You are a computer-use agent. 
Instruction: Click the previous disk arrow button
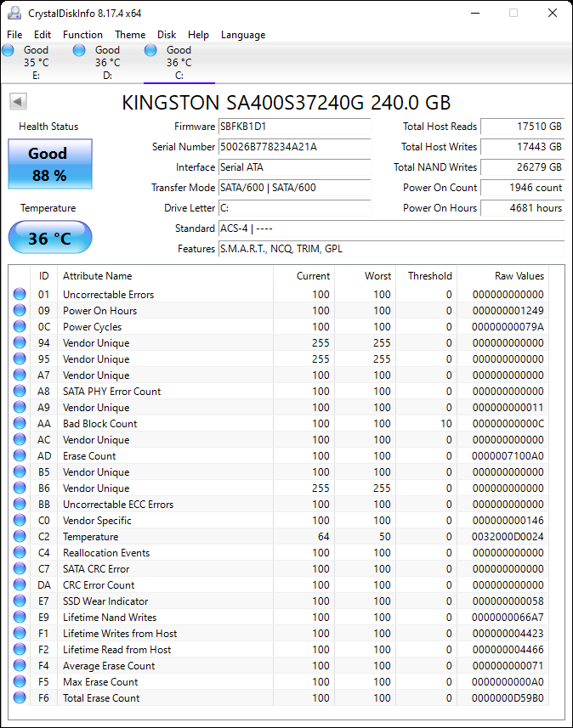18,101
